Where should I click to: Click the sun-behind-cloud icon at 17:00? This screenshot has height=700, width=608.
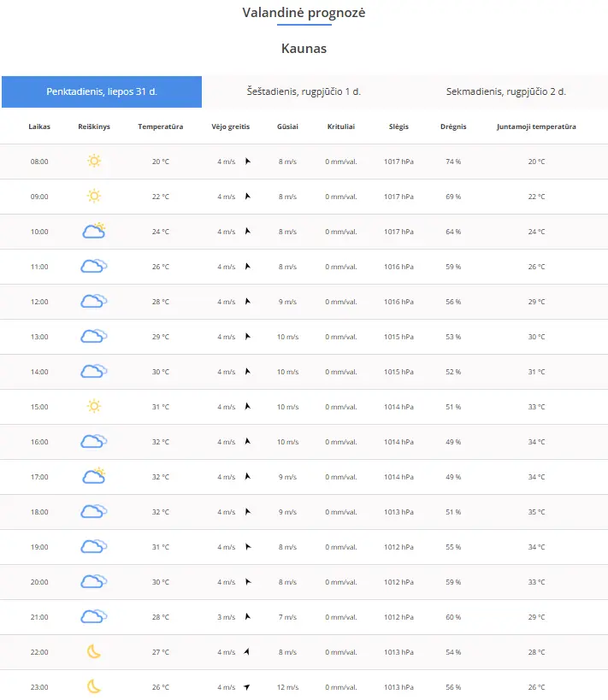94,476
